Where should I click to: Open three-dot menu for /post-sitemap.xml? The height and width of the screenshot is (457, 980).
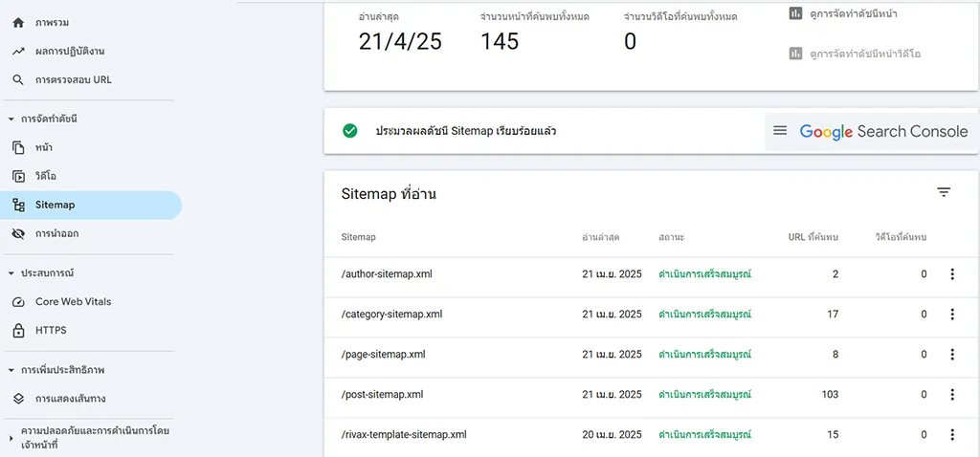pyautogui.click(x=951, y=395)
